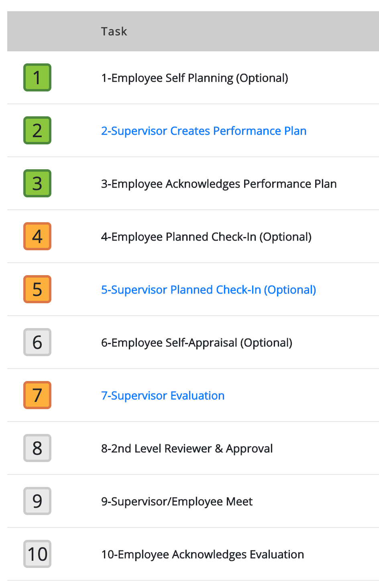Viewport: 379px width, 588px height.
Task: Click the gray step 9 icon
Action: pyautogui.click(x=37, y=501)
